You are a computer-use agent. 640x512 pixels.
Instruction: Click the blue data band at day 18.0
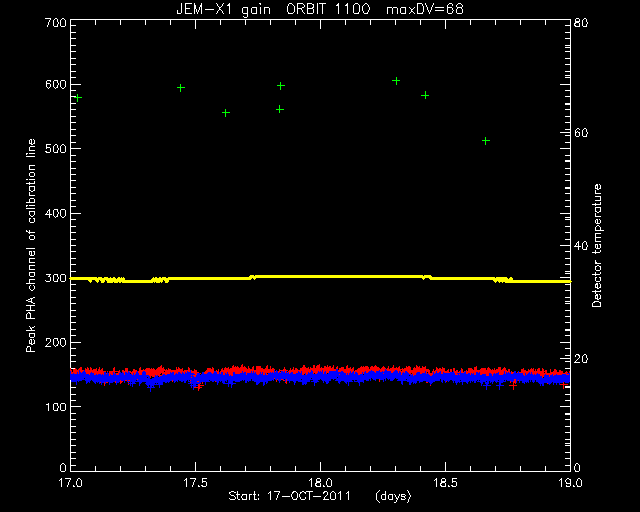point(320,376)
